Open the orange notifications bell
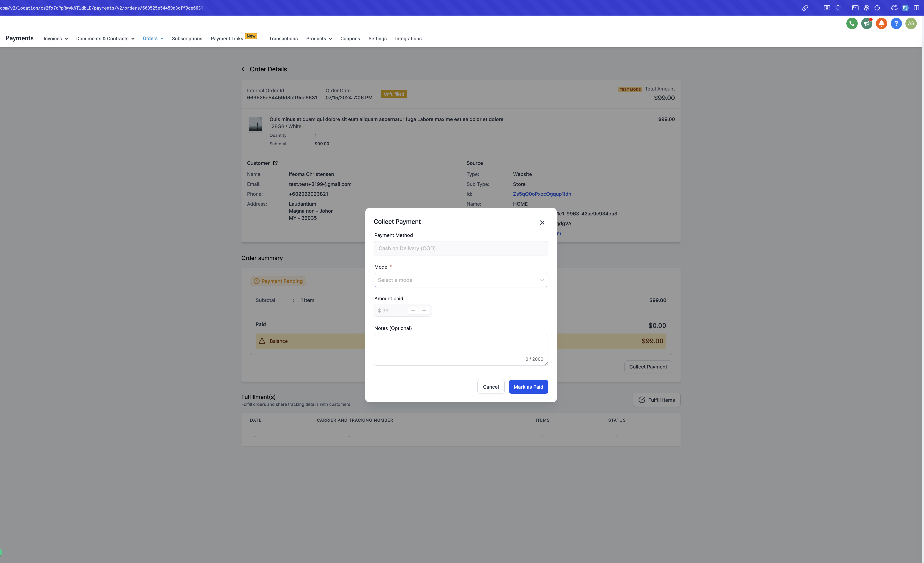924x563 pixels. tap(881, 23)
